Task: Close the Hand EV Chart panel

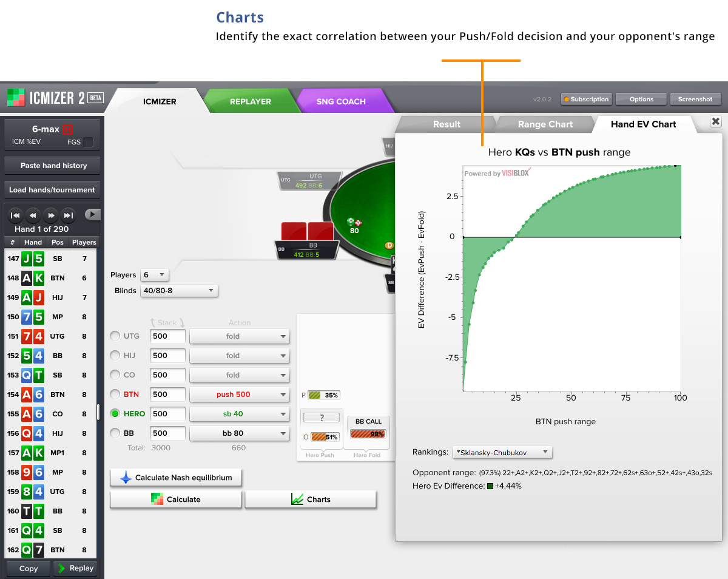Action: point(716,122)
